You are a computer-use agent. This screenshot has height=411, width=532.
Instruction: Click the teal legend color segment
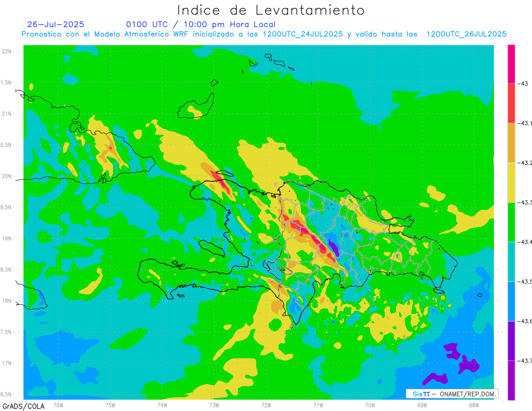pyautogui.click(x=511, y=262)
